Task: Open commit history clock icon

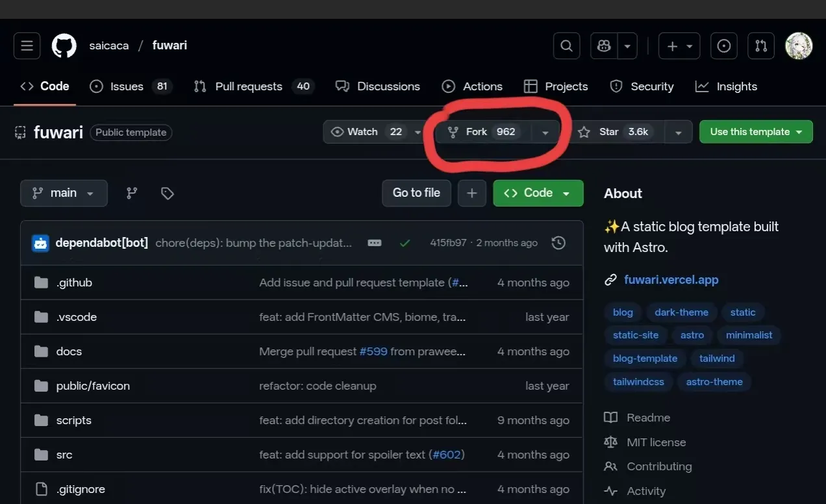Action: [558, 243]
